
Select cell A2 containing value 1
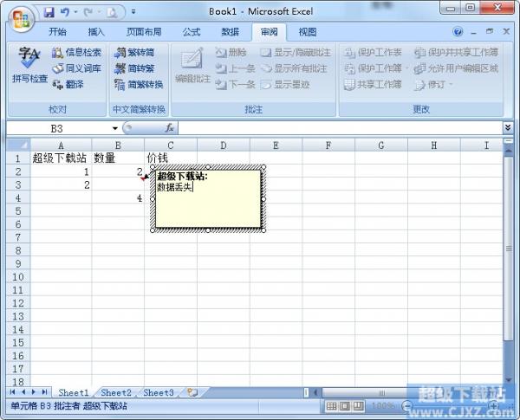click(x=61, y=172)
